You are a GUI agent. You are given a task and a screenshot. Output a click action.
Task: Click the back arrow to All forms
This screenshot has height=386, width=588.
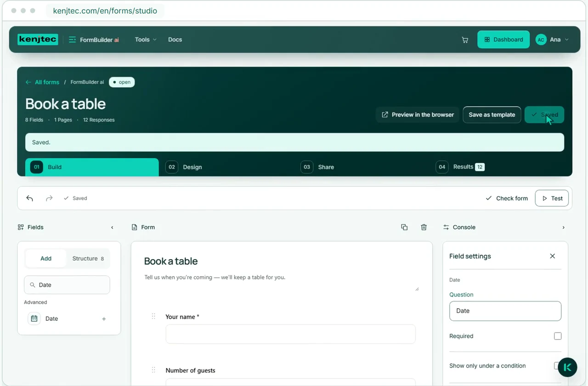(x=28, y=82)
